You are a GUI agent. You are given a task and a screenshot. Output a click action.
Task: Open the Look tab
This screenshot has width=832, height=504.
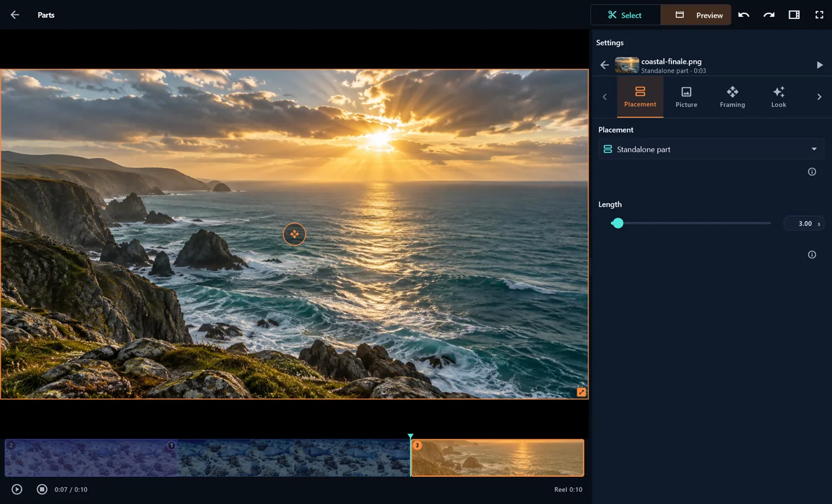tap(779, 97)
